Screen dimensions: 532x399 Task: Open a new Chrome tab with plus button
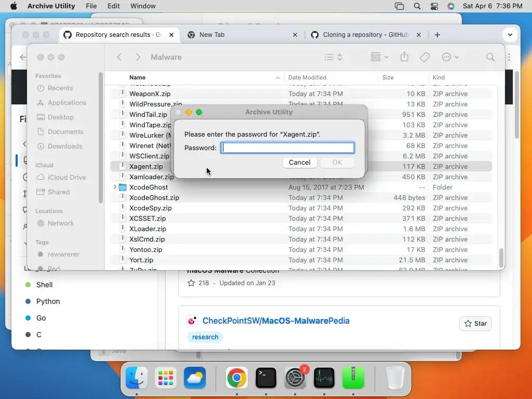click(437, 35)
